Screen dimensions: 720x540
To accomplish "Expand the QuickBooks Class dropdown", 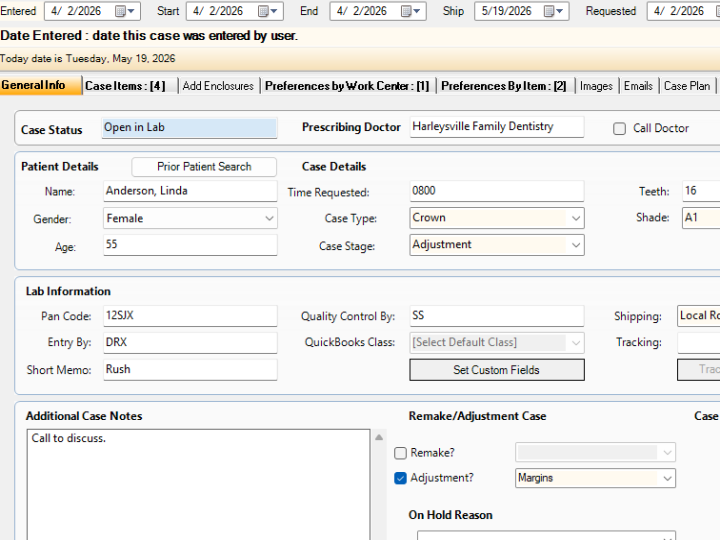I will (x=576, y=343).
